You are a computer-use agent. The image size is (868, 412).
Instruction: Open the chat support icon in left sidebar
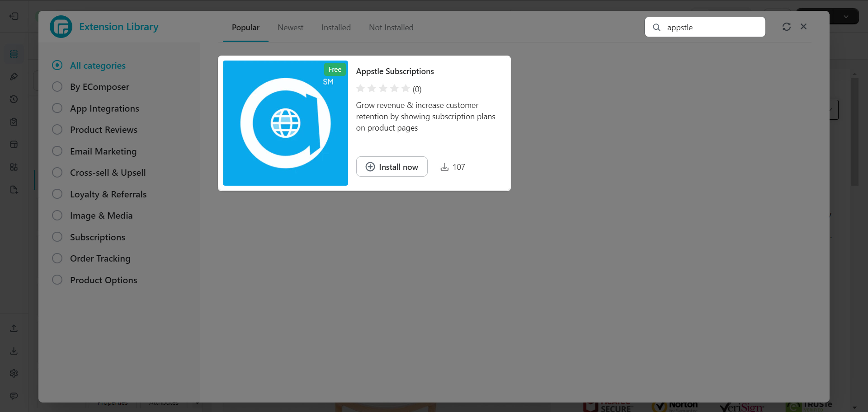[14, 396]
